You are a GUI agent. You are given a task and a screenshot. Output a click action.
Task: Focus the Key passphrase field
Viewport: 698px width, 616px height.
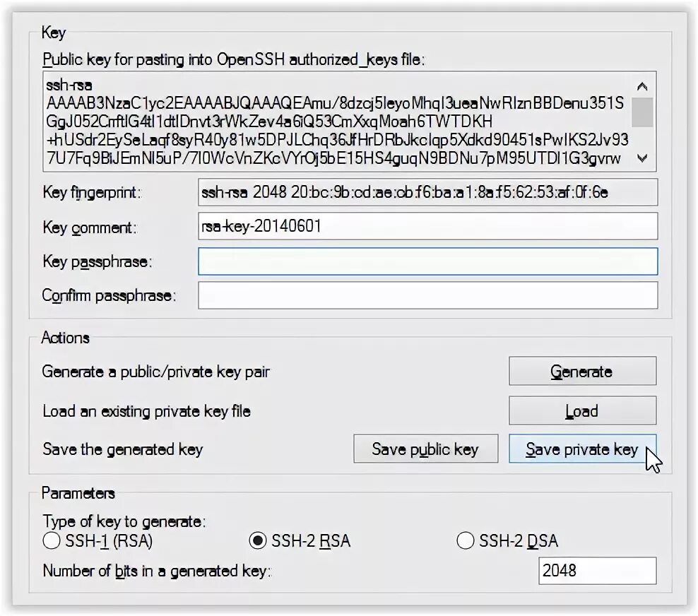tap(428, 261)
